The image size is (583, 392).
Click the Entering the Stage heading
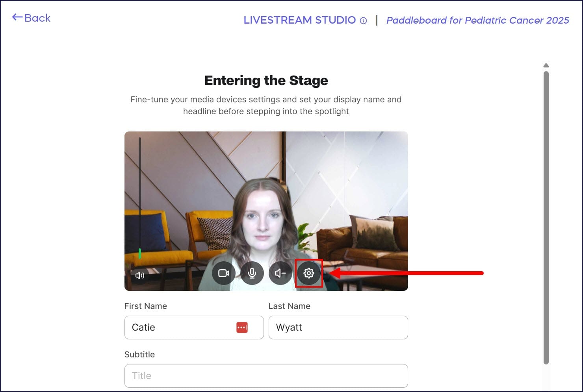pos(266,80)
